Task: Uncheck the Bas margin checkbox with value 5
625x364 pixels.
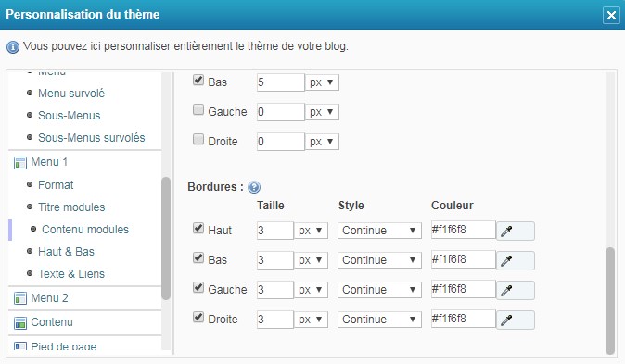Action: 198,80
